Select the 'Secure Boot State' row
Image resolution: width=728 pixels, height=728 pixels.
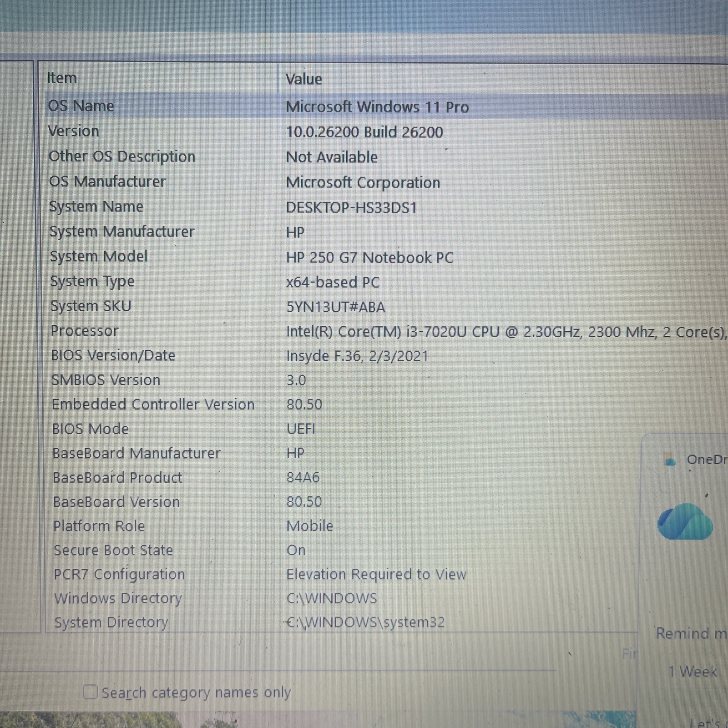[x=113, y=551]
